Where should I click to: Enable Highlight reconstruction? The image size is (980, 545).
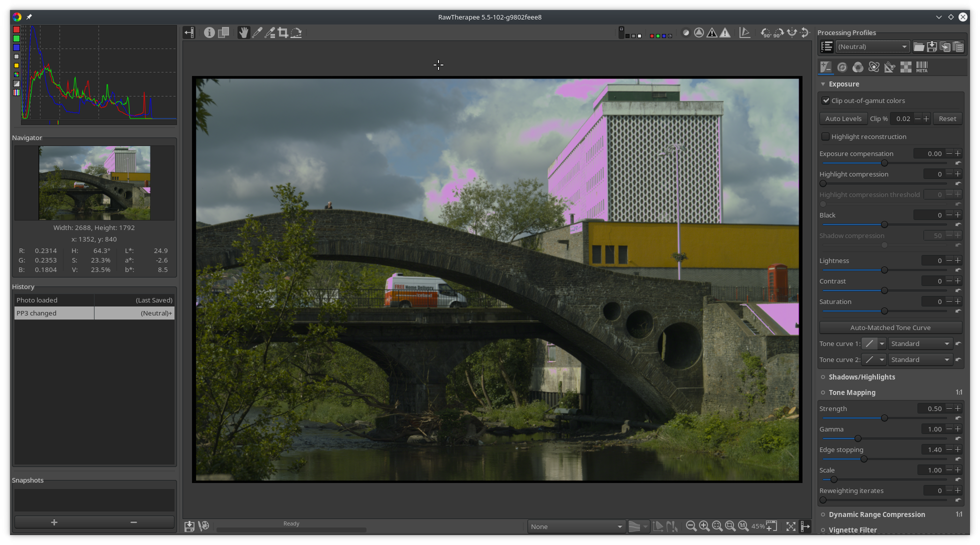coord(825,136)
